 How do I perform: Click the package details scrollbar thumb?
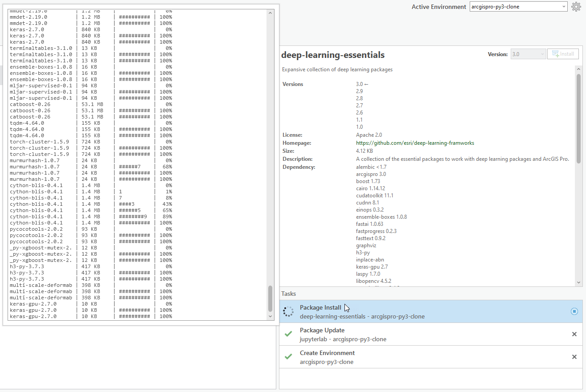tap(578, 118)
